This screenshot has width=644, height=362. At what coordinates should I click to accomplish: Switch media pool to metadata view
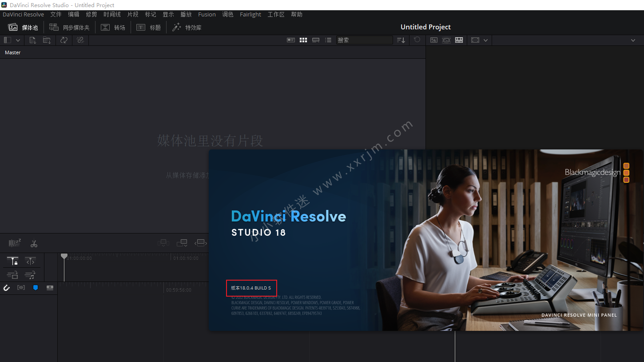pos(291,40)
